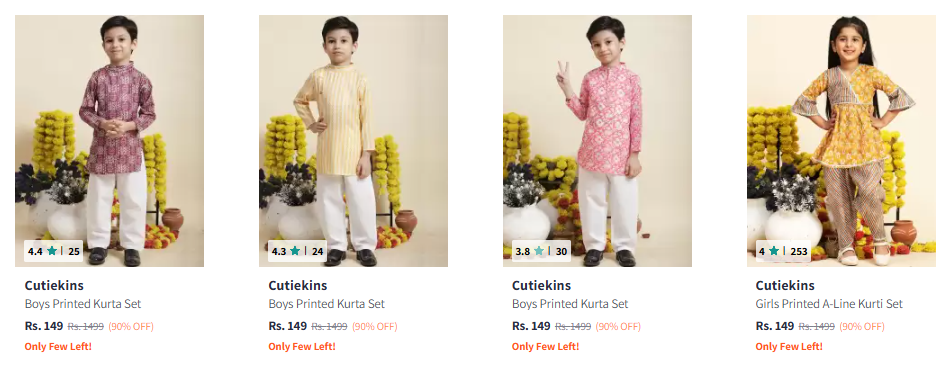Viewport: 952px width, 371px height.
Task: Click Rs. 149 price on girls kurti
Action: point(775,326)
